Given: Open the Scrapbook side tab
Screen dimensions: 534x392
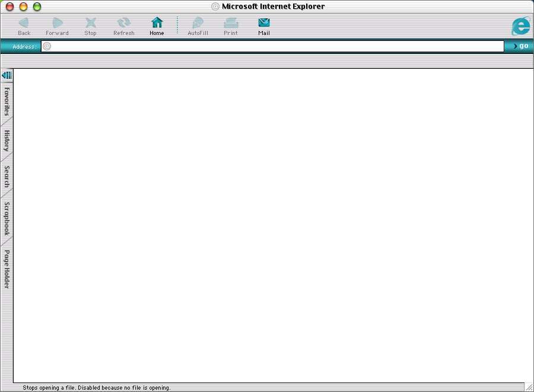Looking at the screenshot, I should tap(7, 218).
